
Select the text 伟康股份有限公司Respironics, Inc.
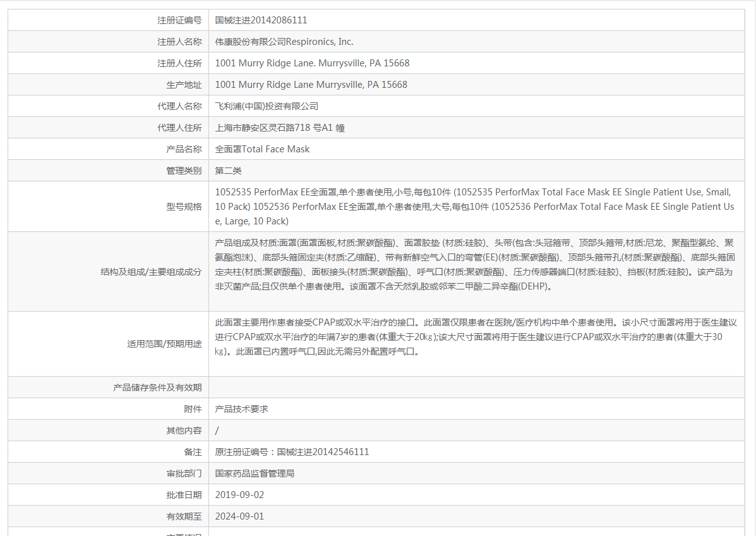coord(284,42)
